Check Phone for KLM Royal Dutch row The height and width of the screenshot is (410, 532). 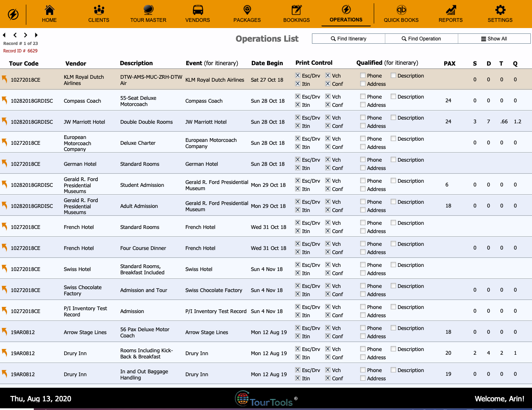363,75
